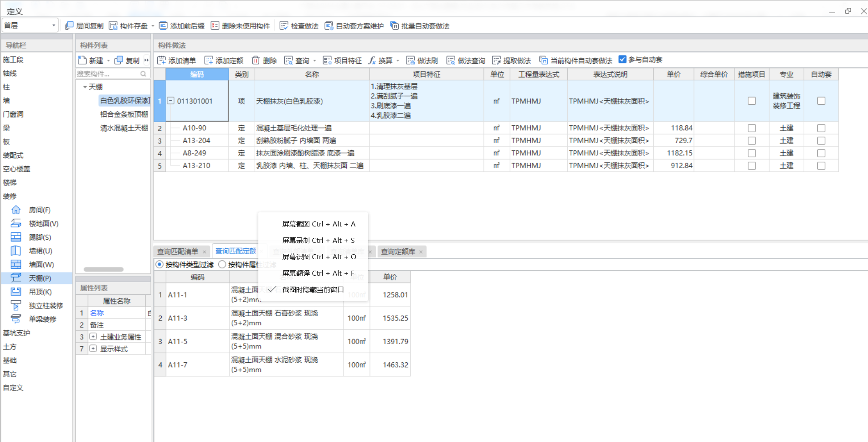Expand 土建业务属性 property row
The height and width of the screenshot is (442, 868).
click(x=93, y=336)
